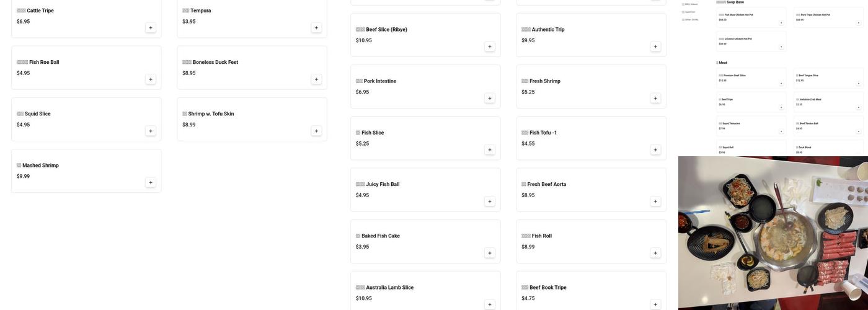Screen dimensions: 868x310
Task: Add Beef Slice (Ribeye) with plus button
Action: click(x=490, y=46)
